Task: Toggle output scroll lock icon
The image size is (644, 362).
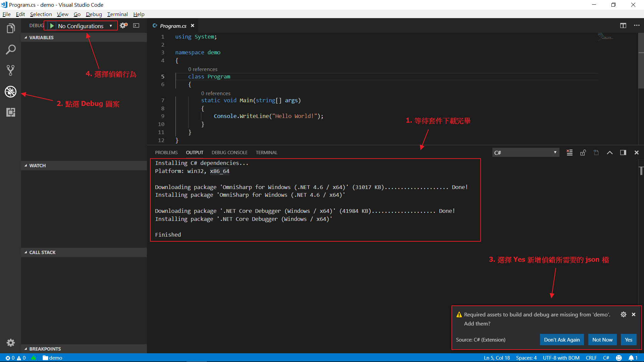Action: (x=583, y=153)
